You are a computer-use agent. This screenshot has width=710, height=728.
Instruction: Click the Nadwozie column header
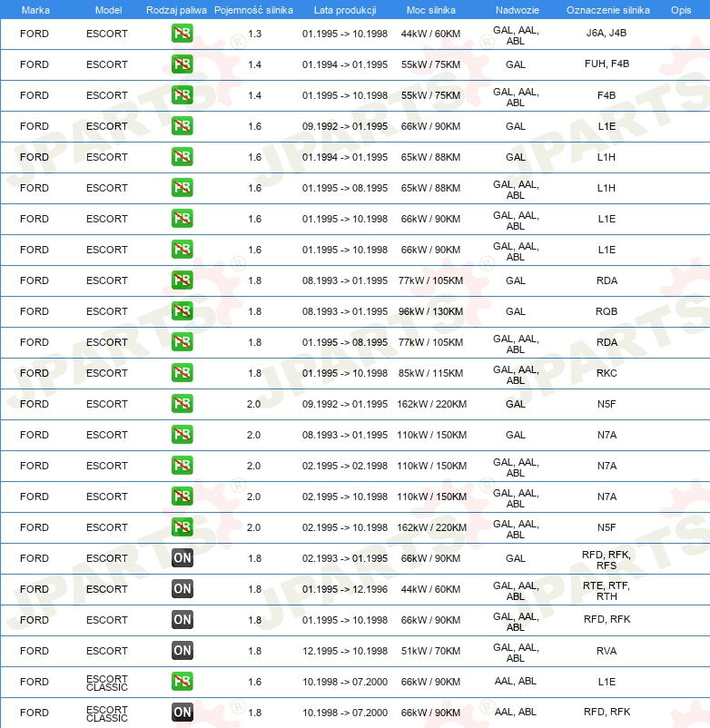[x=518, y=10]
